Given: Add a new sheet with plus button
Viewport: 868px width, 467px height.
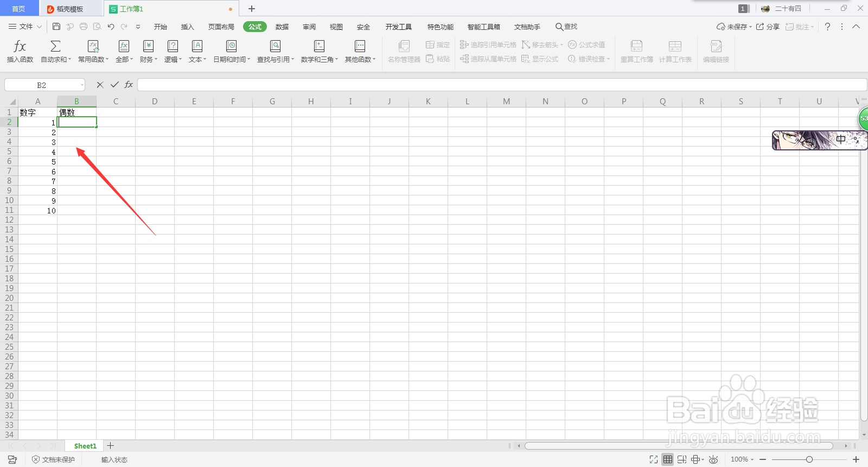Looking at the screenshot, I should (111, 446).
